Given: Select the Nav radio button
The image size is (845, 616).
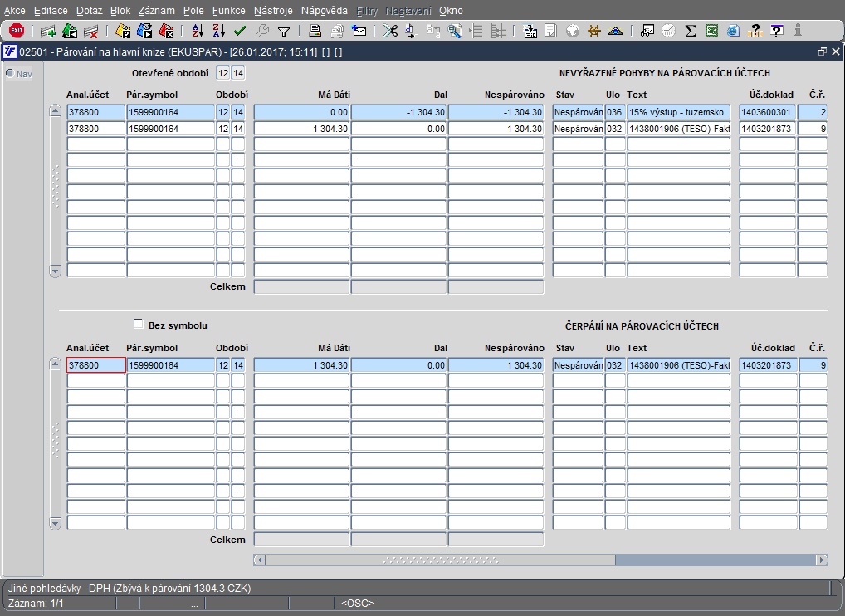Looking at the screenshot, I should pyautogui.click(x=10, y=73).
